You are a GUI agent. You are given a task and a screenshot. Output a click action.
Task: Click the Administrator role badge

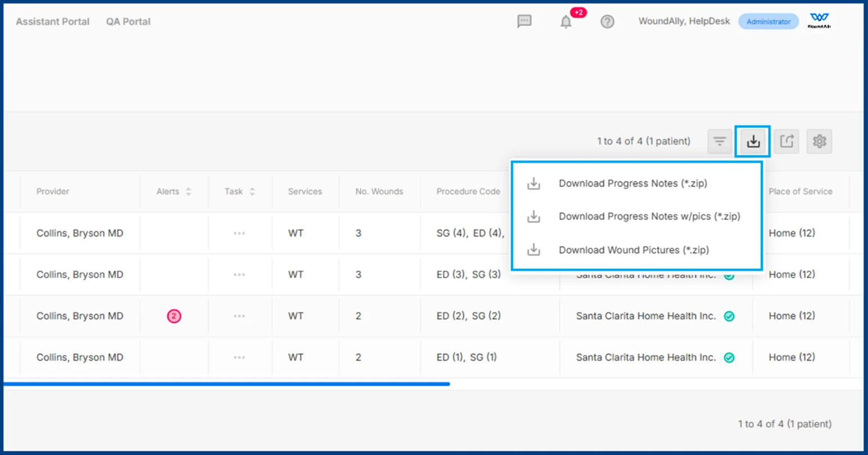pyautogui.click(x=768, y=21)
